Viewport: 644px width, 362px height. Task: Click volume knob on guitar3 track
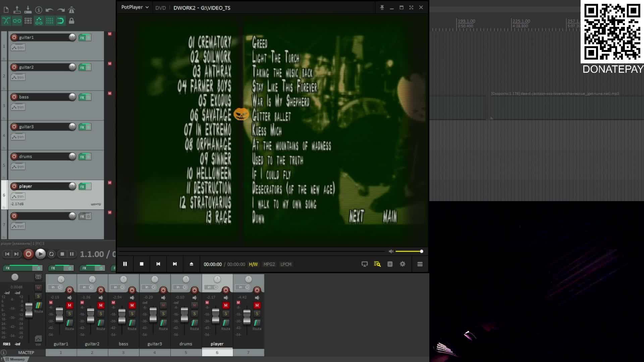click(72, 126)
